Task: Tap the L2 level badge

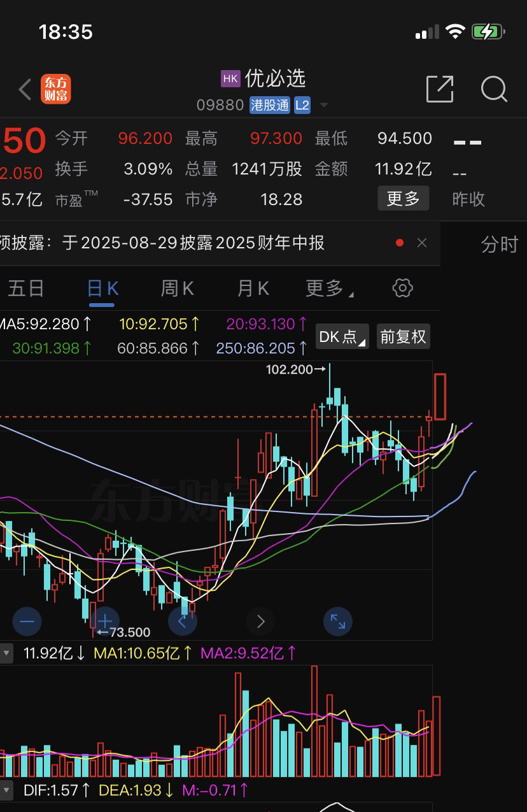Action: point(302,105)
